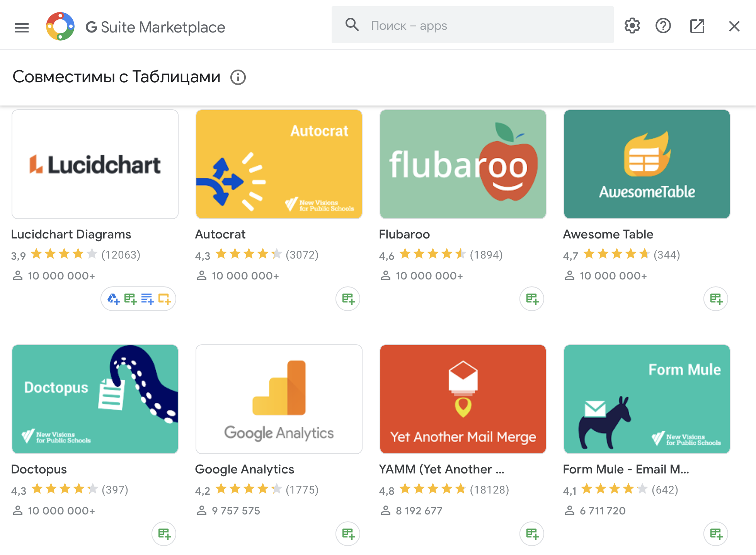Screen dimensions: 756x555
Task: Open the AwesomeTable thumbnail image
Action: point(647,164)
